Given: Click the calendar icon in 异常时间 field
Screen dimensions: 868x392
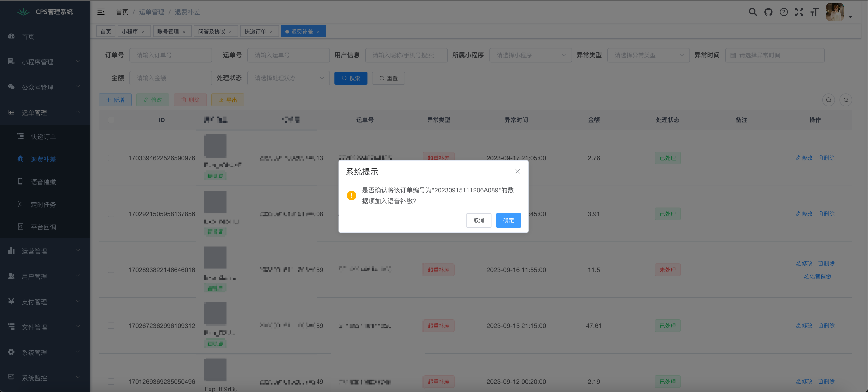Looking at the screenshot, I should click(x=733, y=55).
